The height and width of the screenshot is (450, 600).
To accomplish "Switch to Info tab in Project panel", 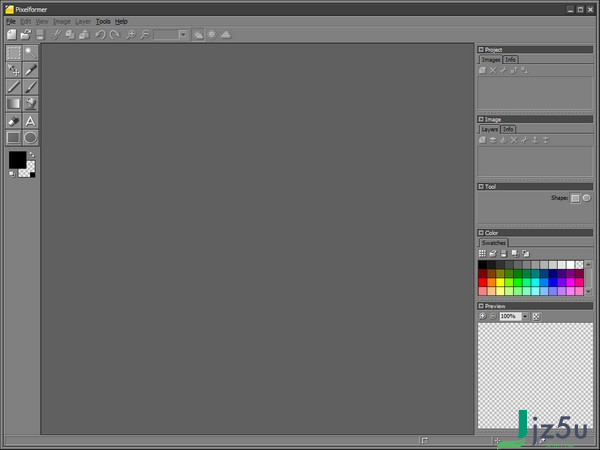I will [510, 60].
